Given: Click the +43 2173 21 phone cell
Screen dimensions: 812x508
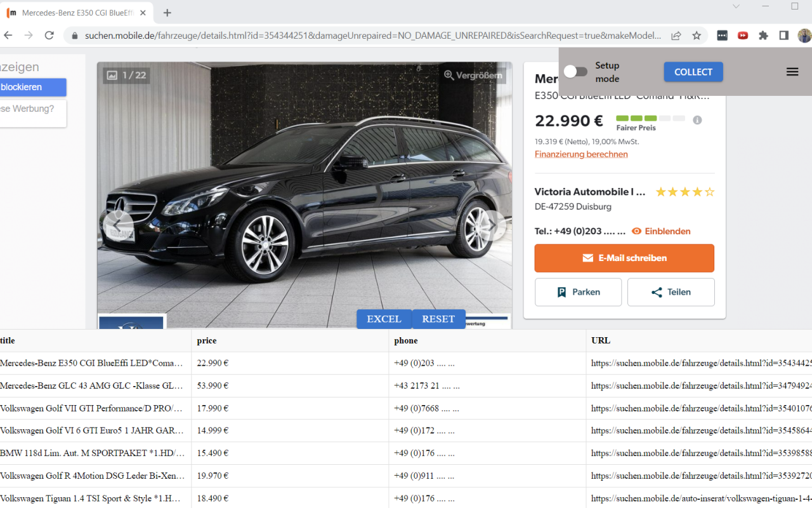Looking at the screenshot, I should (x=487, y=385).
